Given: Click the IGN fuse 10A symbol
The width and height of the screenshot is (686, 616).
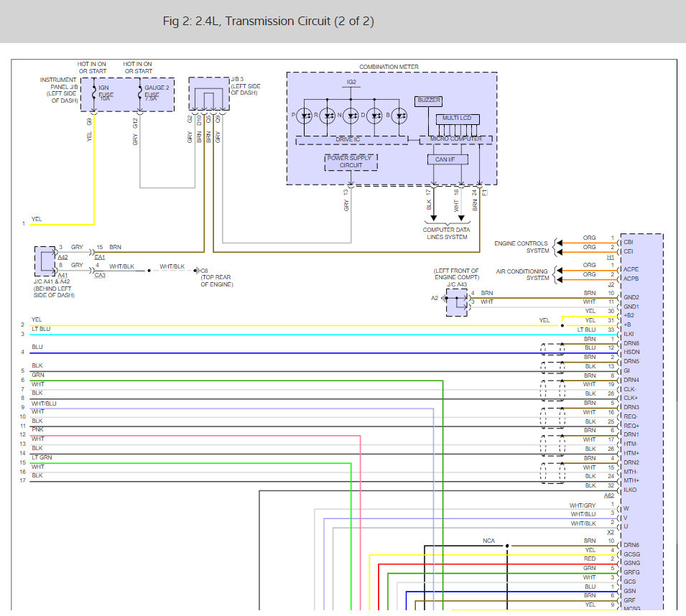Looking at the screenshot, I should coord(93,93).
